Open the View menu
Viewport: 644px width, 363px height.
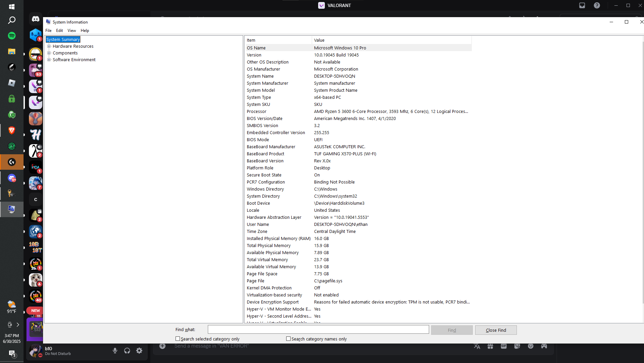pos(72,31)
